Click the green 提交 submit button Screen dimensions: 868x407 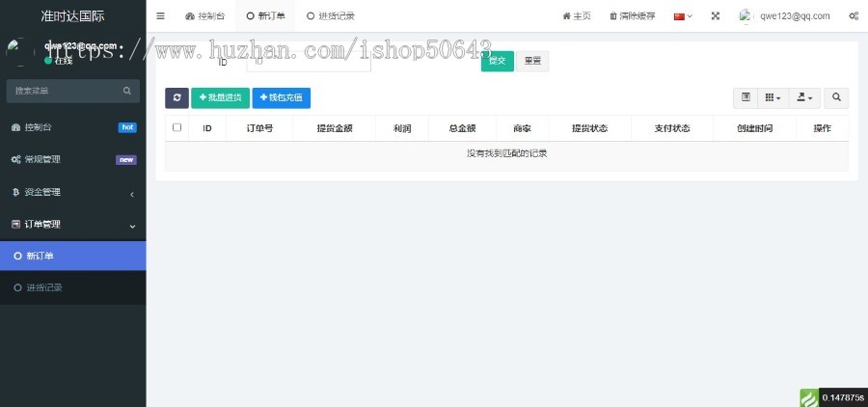tap(497, 61)
